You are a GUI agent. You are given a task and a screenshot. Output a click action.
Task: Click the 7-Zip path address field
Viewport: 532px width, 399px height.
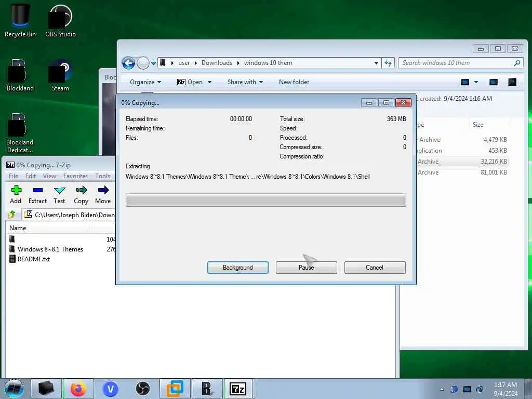coord(70,215)
